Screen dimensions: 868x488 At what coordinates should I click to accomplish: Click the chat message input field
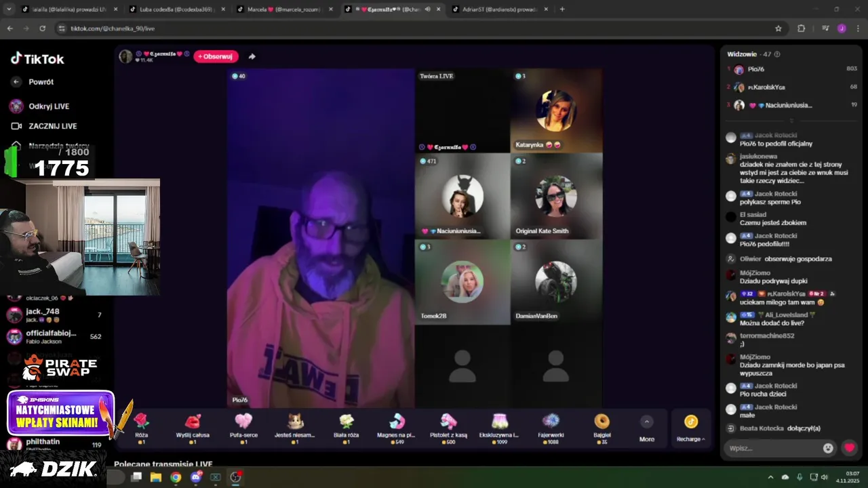tap(772, 448)
